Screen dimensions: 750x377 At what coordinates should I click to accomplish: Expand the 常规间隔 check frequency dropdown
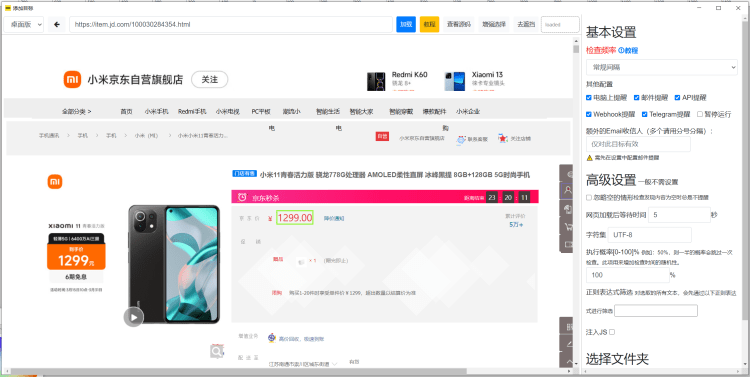662,67
